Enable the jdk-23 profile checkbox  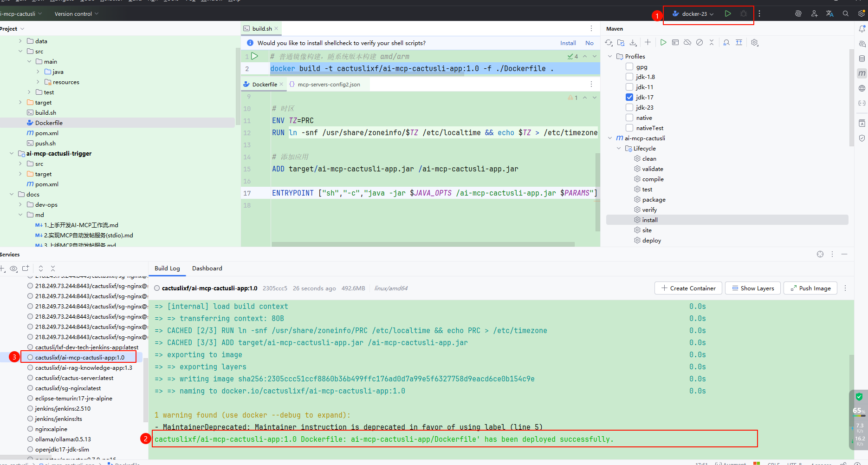pyautogui.click(x=629, y=107)
